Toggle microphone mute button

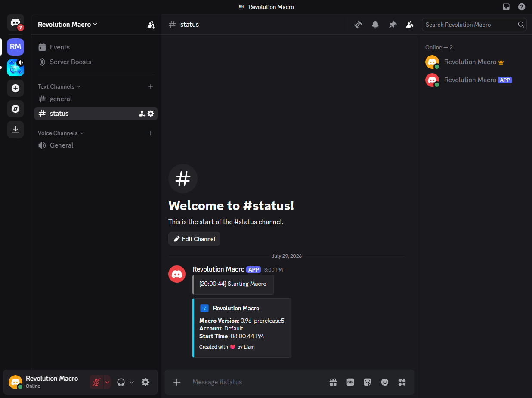96,382
